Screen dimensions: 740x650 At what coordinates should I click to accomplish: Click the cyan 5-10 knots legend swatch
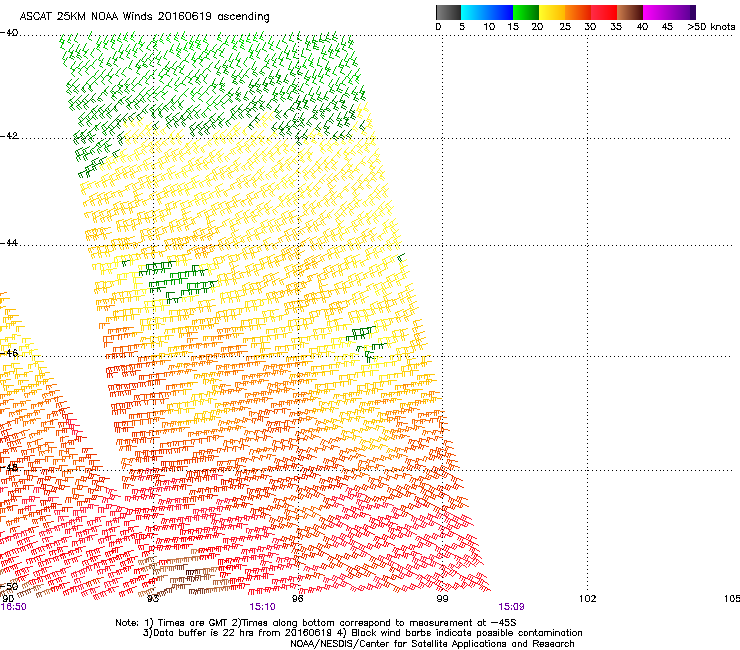474,12
